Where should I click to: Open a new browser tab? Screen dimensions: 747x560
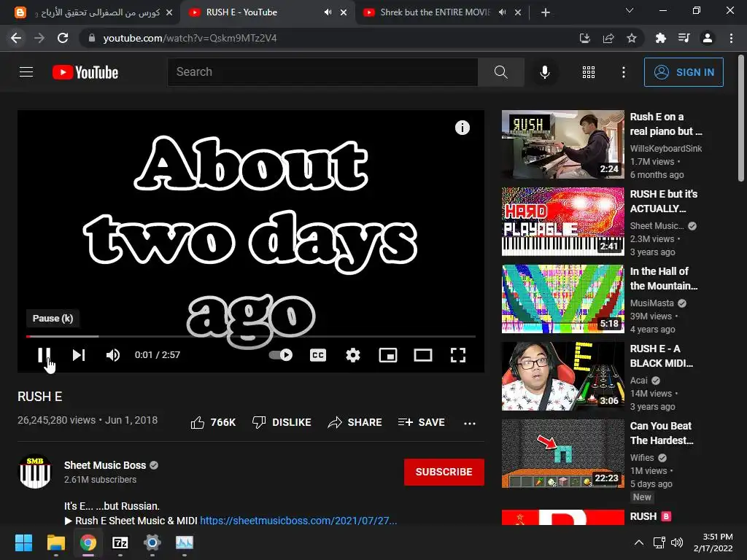point(546,12)
